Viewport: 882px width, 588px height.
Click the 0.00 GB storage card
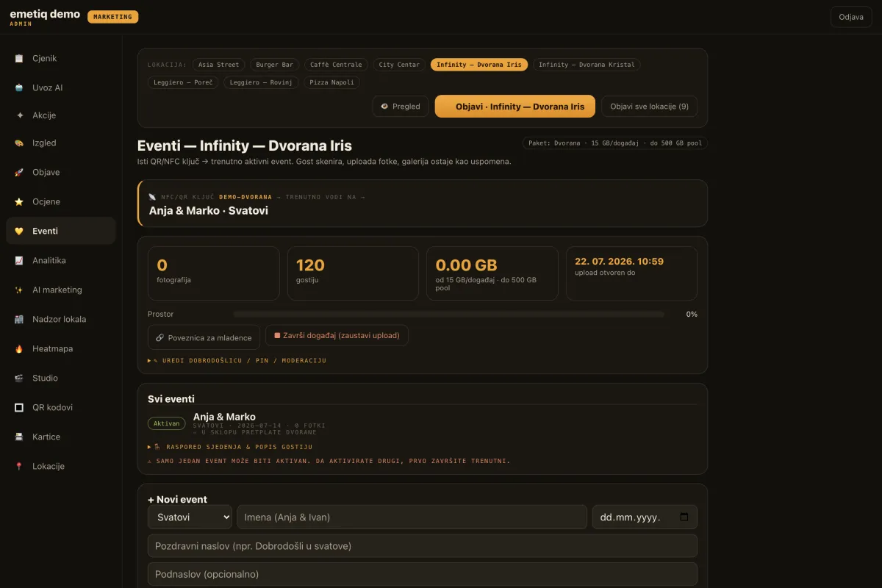(492, 273)
